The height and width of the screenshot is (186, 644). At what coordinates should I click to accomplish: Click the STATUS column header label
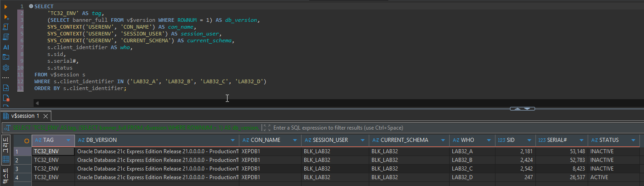609,140
